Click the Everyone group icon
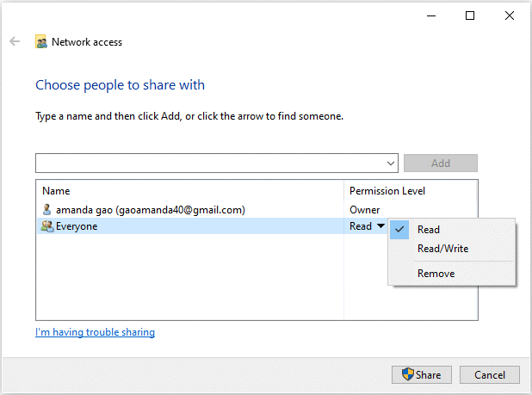 (47, 226)
